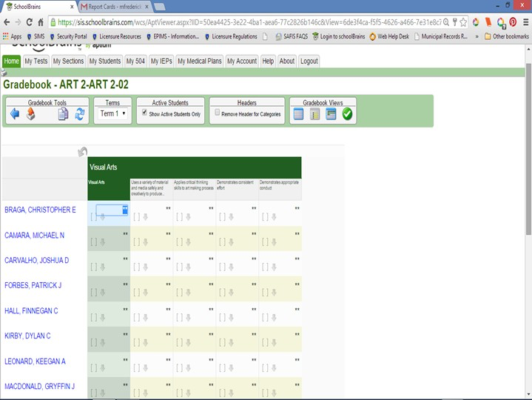Select the first blue grid Gradebook View
532x400 pixels.
tap(298, 114)
